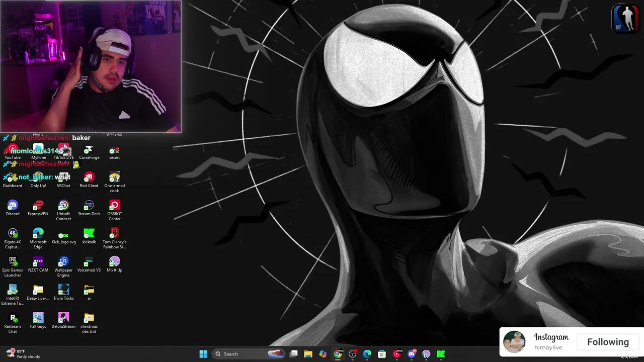Open the Stream Deck shortcut

pos(89,208)
